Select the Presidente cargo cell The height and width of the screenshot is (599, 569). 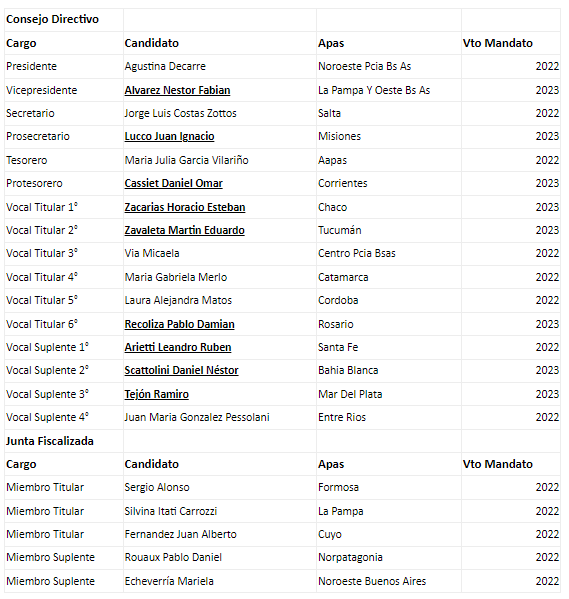(64, 66)
